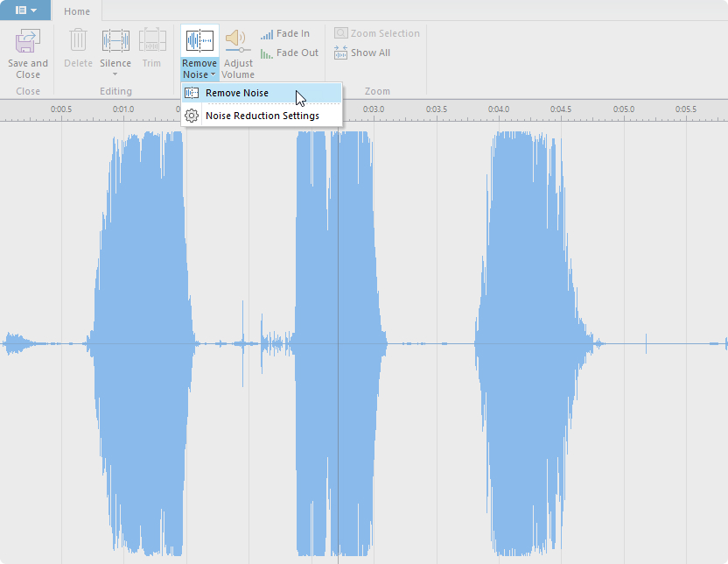728x564 pixels.
Task: Open the blue application menu button
Action: click(25, 11)
